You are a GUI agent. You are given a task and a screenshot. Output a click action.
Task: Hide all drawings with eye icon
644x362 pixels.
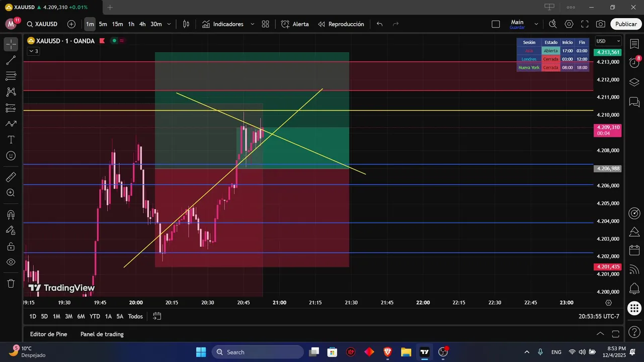(11, 262)
